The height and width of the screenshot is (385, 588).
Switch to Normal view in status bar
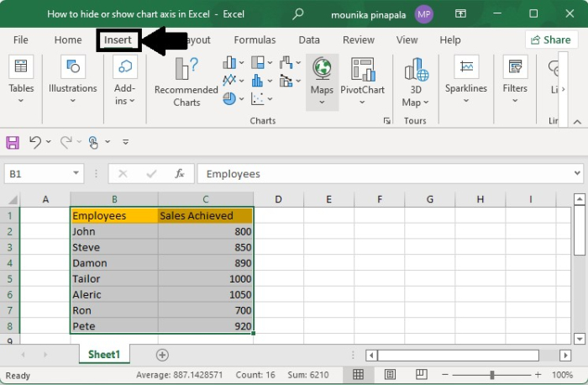(x=358, y=375)
